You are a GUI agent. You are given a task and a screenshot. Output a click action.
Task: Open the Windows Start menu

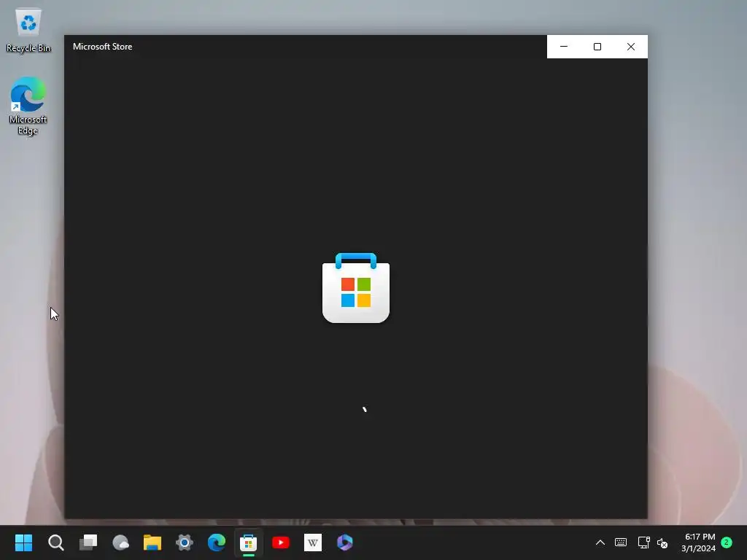[x=23, y=542]
